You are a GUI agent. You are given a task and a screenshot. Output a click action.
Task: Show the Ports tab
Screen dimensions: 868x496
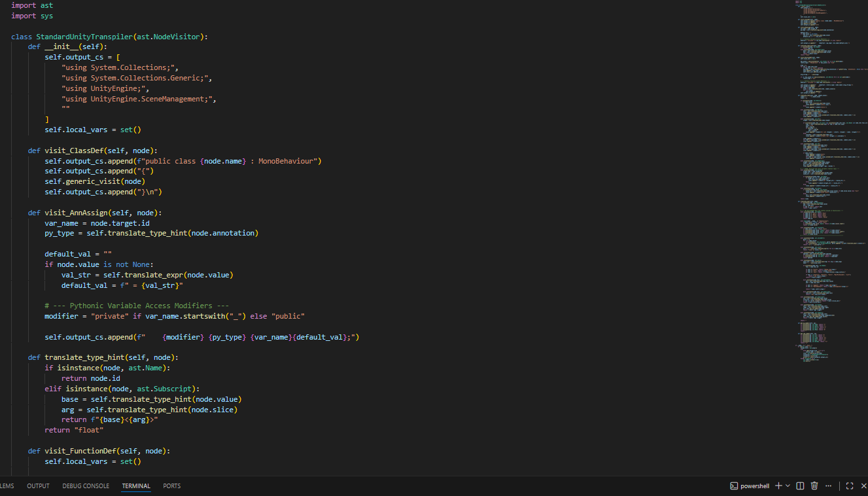pos(172,486)
